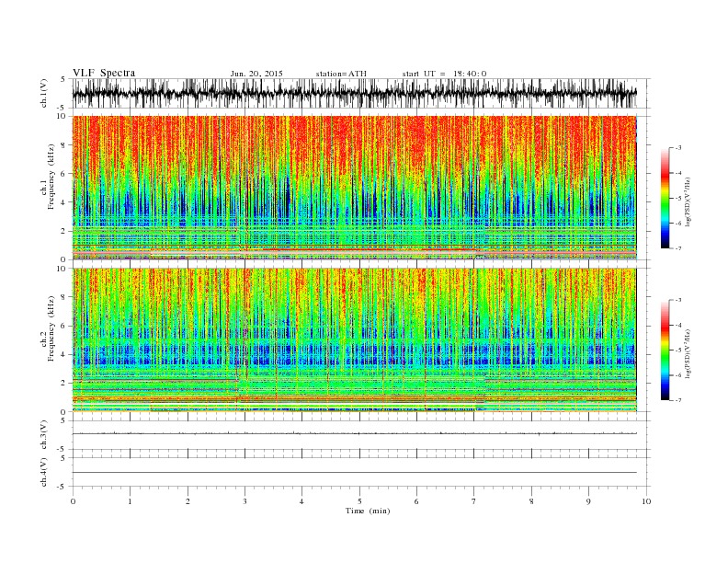Click time axis tick label "7"
This screenshot has height=563, width=728.
tap(474, 501)
